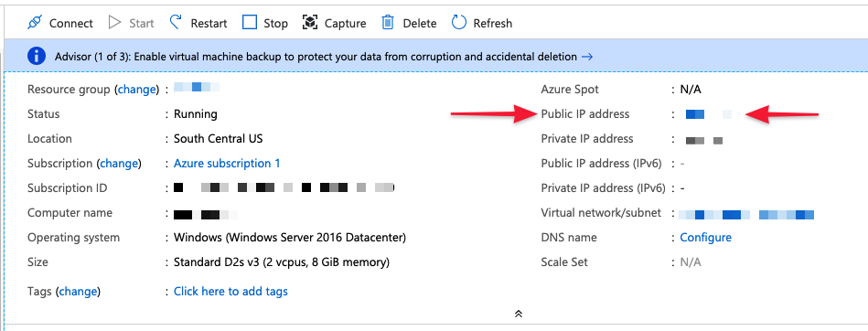868x331 pixels.
Task: Open the Advisor recommendation arrow link
Action: (587, 57)
